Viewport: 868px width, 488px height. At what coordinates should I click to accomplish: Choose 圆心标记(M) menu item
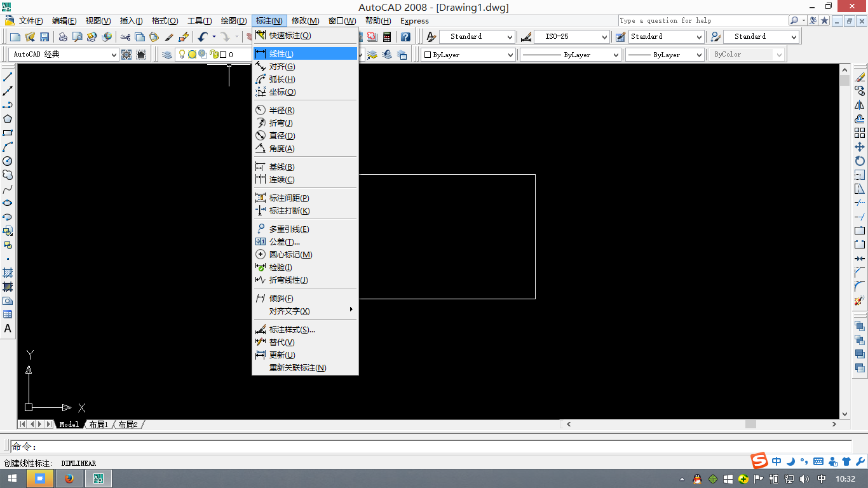[306, 255]
